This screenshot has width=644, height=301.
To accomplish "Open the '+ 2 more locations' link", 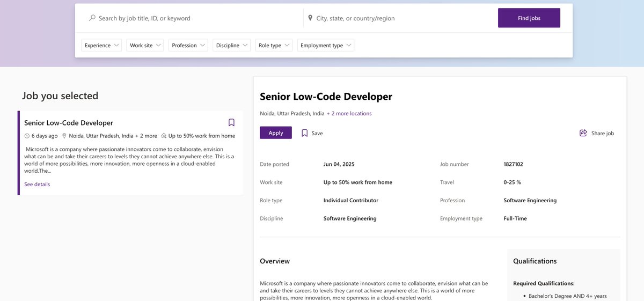I will coord(349,113).
